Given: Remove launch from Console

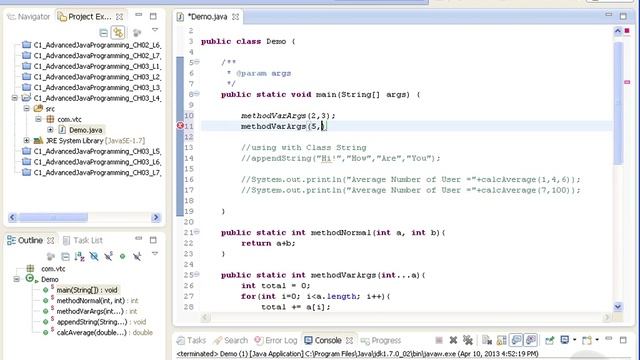Looking at the screenshot, I should click(x=453, y=340).
